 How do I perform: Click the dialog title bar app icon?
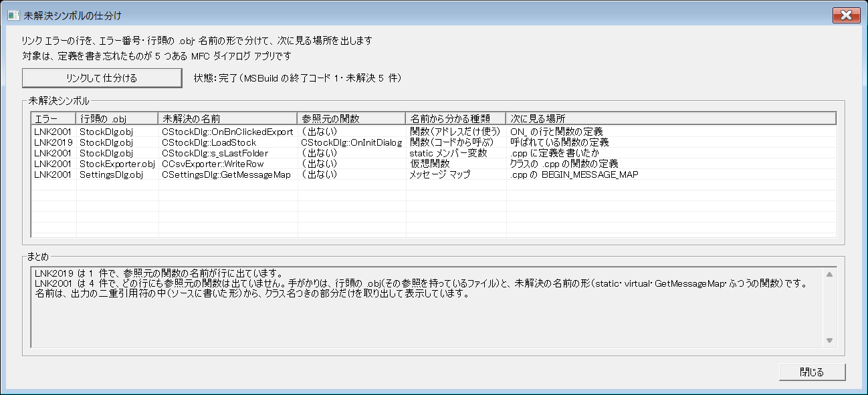click(x=13, y=15)
